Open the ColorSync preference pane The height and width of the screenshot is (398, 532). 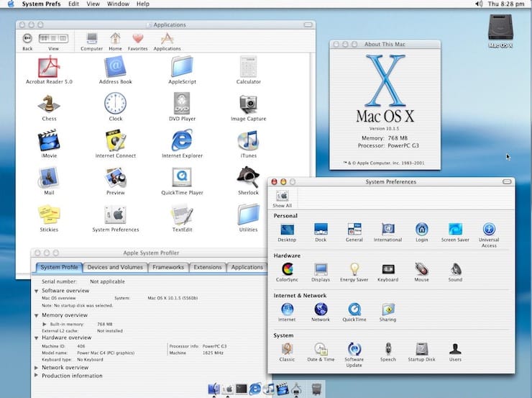(x=287, y=269)
